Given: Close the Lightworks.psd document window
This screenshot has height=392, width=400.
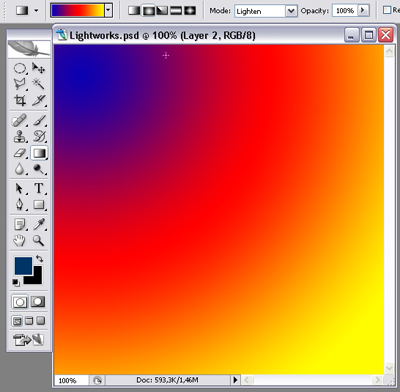Looking at the screenshot, I should coord(386,35).
